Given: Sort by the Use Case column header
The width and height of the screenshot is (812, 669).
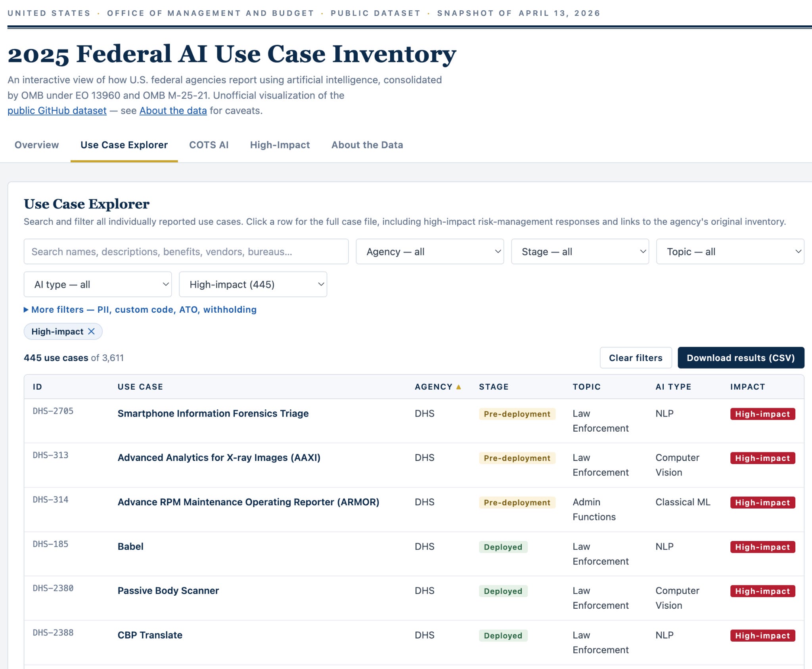Looking at the screenshot, I should tap(140, 387).
